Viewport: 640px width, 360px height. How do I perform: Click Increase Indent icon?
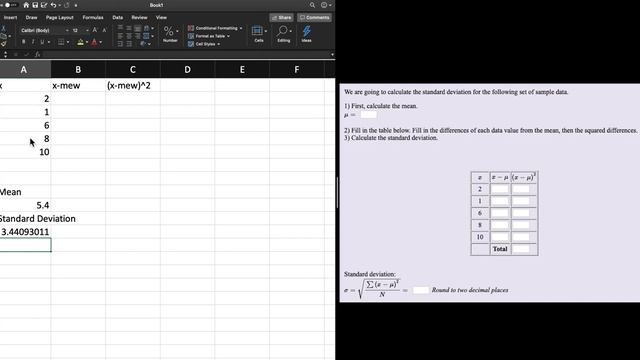129,44
